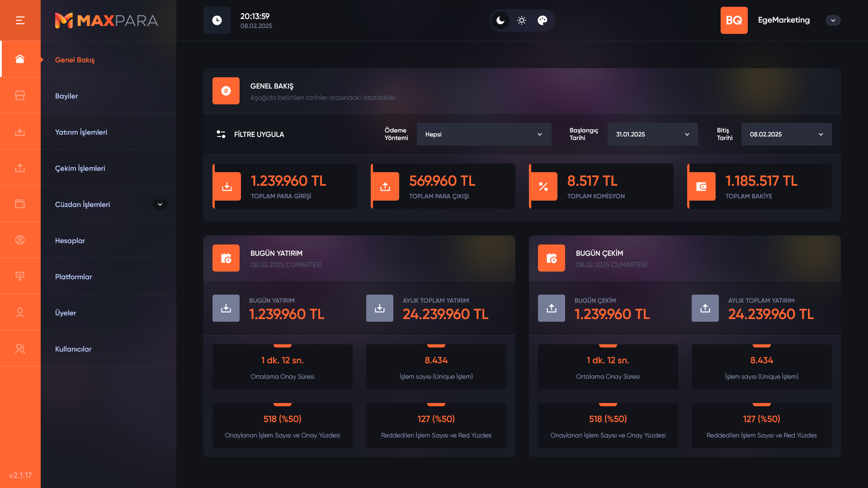
Task: Click the EgeMarketing account name
Action: pos(783,20)
